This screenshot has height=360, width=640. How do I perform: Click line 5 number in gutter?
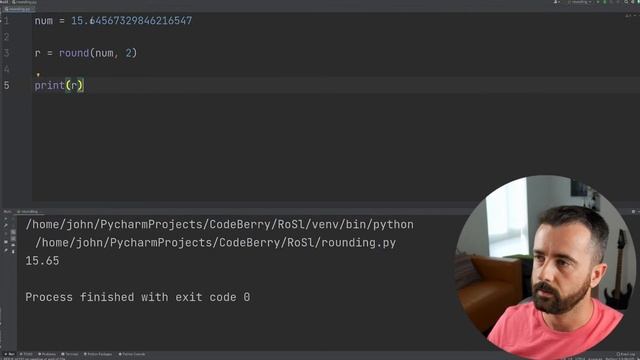(x=6, y=85)
